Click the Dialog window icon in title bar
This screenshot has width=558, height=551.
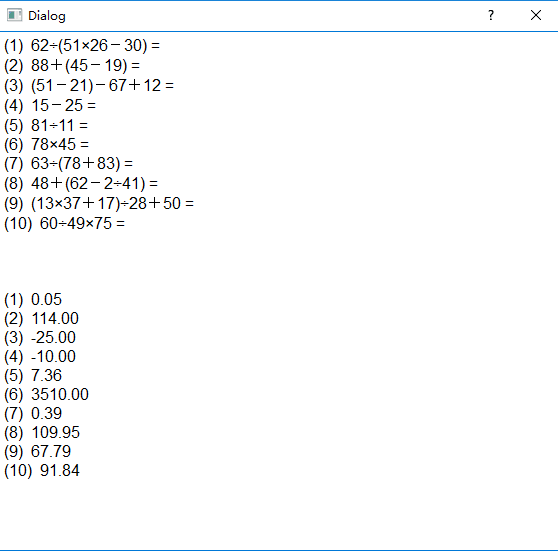point(15,15)
